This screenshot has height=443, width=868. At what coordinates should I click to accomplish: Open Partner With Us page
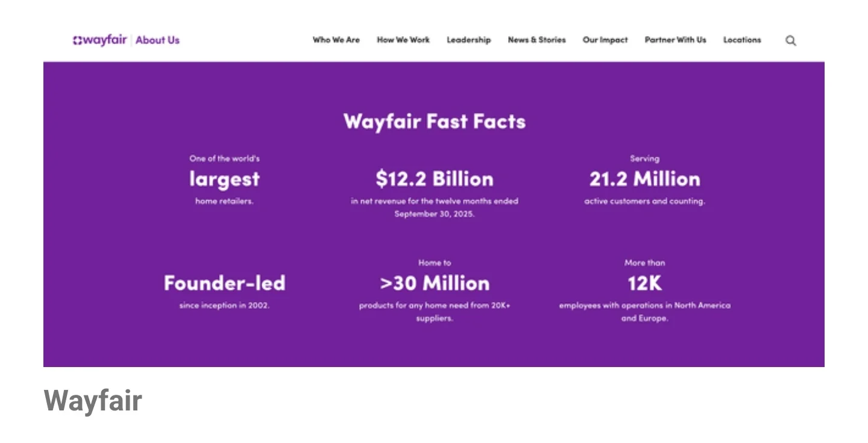click(675, 40)
